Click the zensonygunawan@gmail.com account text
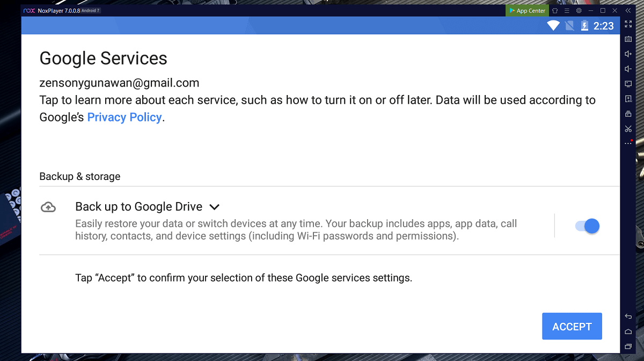The image size is (644, 361). [x=120, y=83]
